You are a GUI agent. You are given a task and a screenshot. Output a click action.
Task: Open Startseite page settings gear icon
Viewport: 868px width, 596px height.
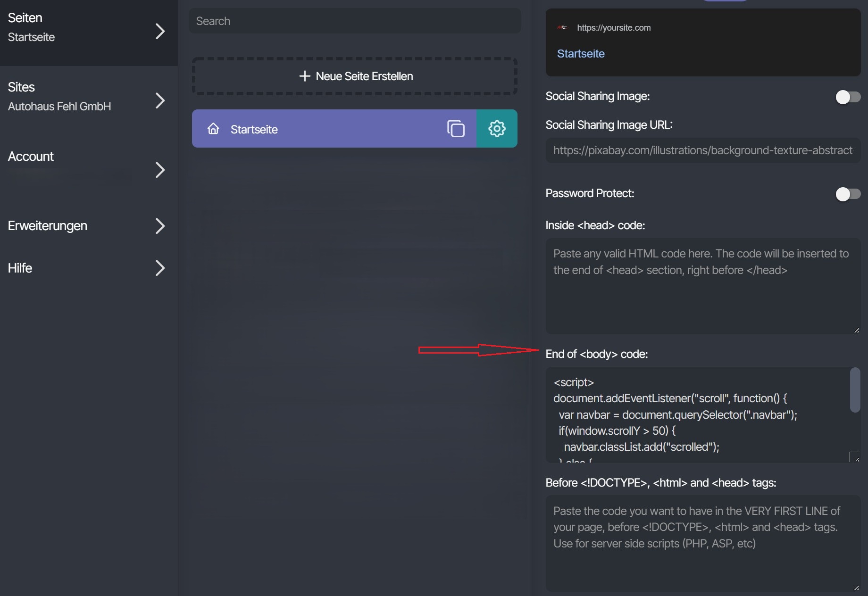pos(497,129)
